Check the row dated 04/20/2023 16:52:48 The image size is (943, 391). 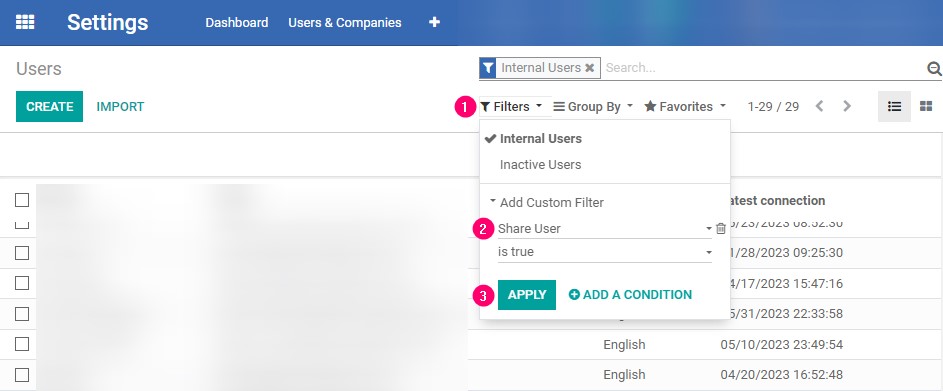point(22,375)
